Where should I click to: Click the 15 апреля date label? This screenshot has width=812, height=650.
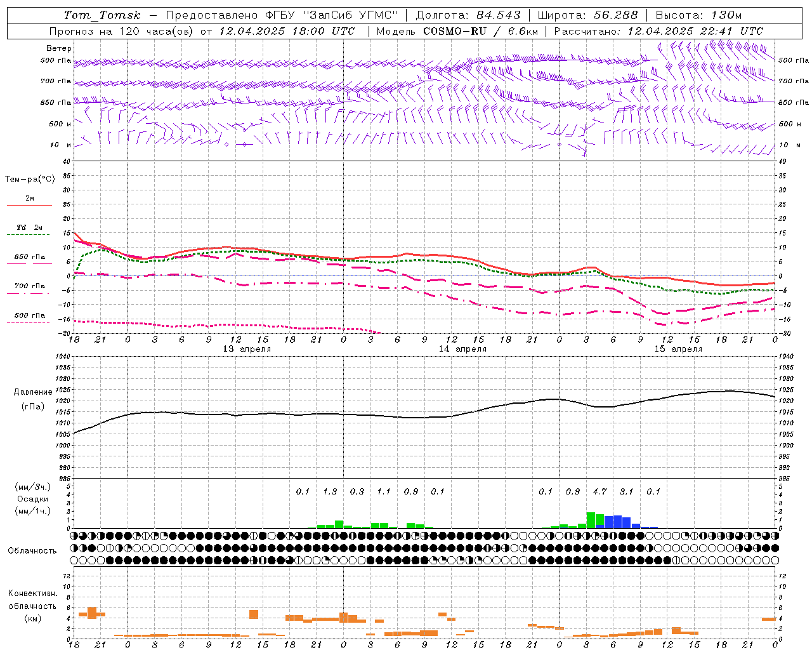click(x=678, y=349)
